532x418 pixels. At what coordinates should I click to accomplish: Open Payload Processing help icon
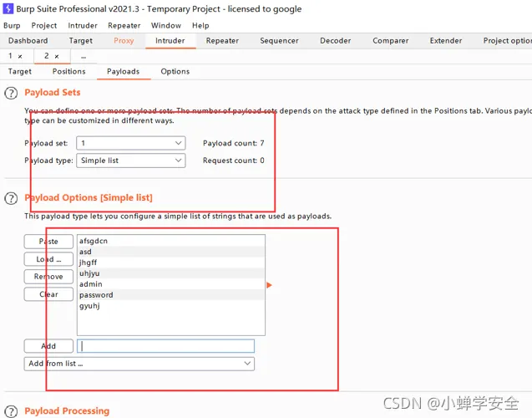(x=11, y=411)
